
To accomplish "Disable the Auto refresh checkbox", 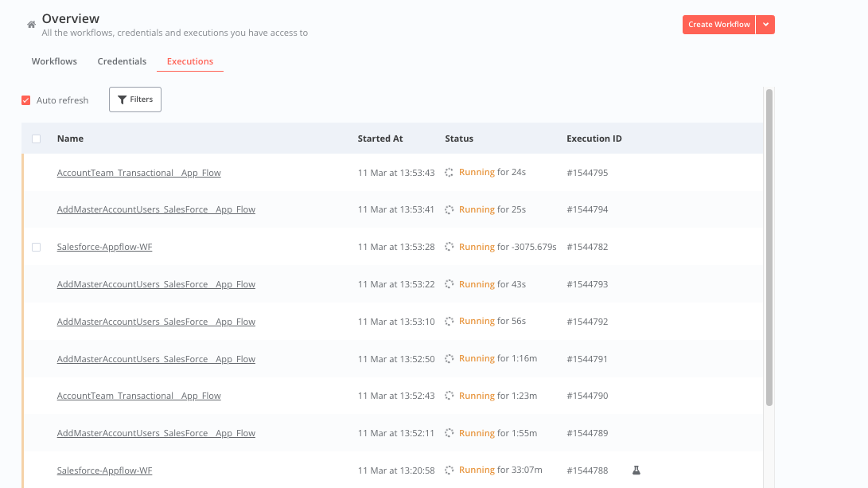I will point(26,100).
